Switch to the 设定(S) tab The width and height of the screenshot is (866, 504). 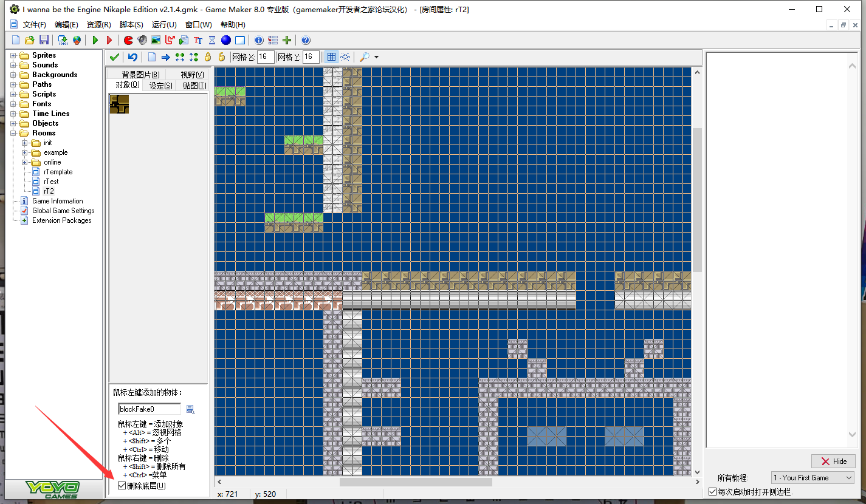point(161,86)
